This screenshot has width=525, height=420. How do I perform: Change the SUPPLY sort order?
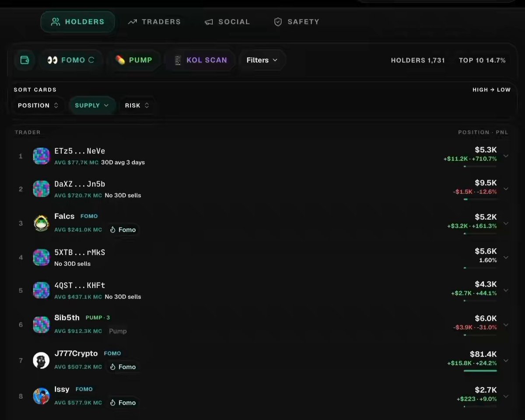click(x=92, y=105)
